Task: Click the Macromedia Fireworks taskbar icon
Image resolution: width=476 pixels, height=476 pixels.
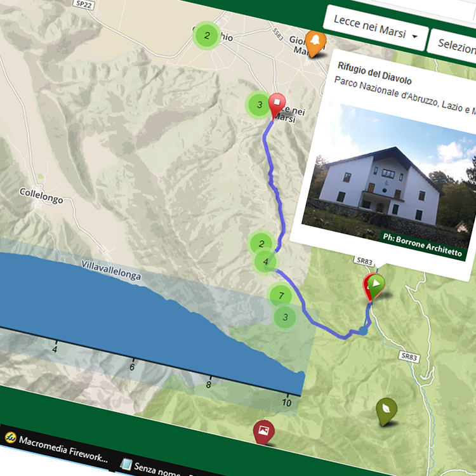Action: click(x=10, y=437)
